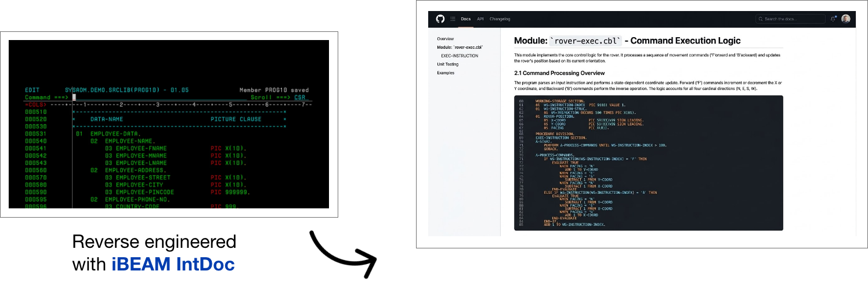Click the iBEAM IntDoc blue text
Image resolution: width=868 pixels, height=296 pixels.
(x=173, y=264)
